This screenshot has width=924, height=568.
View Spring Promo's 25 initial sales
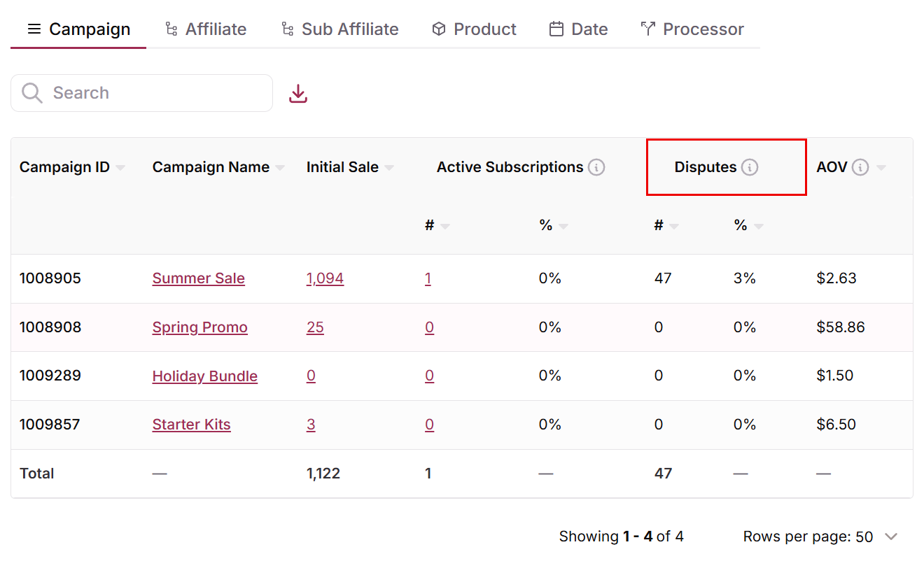pos(315,327)
